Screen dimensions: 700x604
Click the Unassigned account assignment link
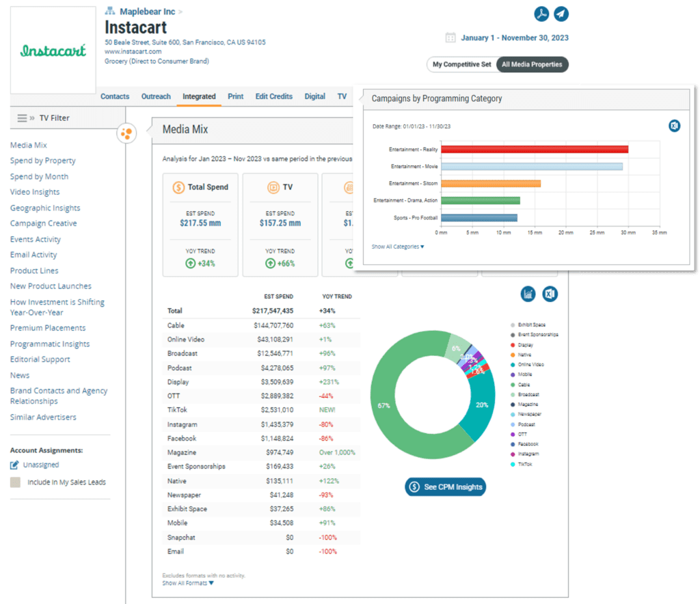(x=41, y=465)
